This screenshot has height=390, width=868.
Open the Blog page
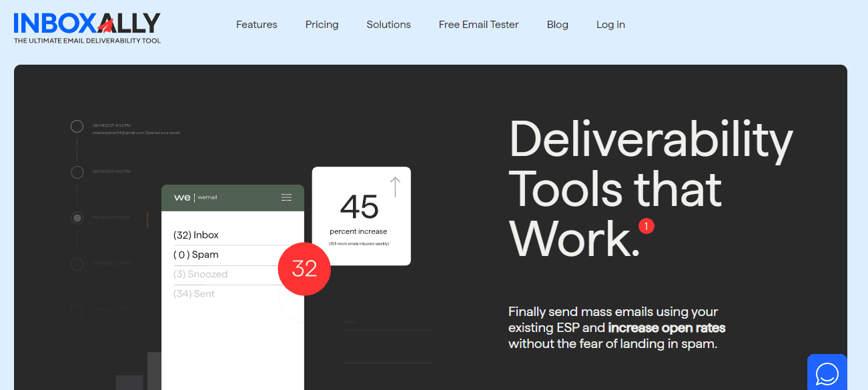click(x=557, y=24)
